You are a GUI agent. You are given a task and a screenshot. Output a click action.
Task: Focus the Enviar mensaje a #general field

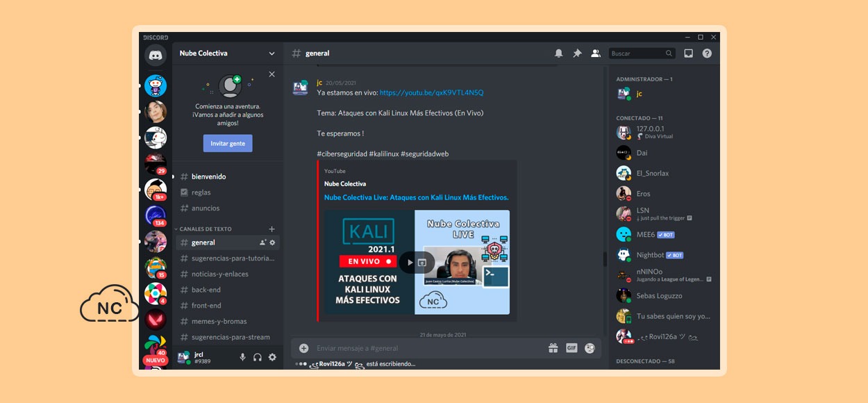(428, 348)
